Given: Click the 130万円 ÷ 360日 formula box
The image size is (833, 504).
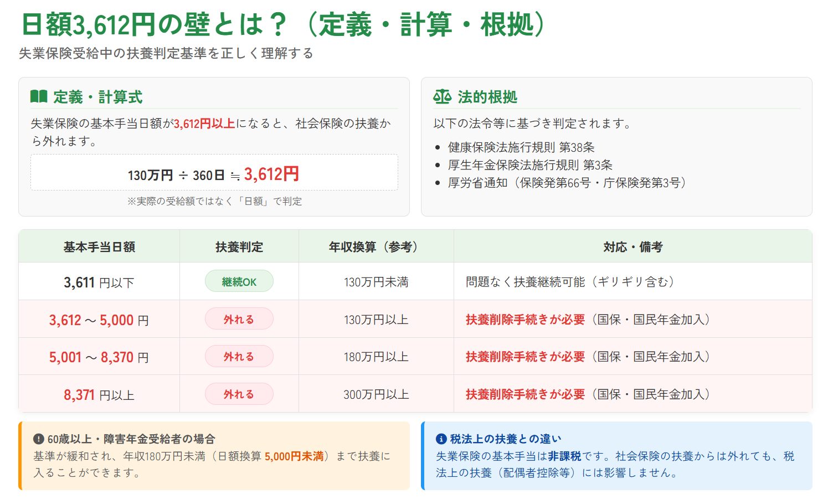Looking at the screenshot, I should pos(214,174).
